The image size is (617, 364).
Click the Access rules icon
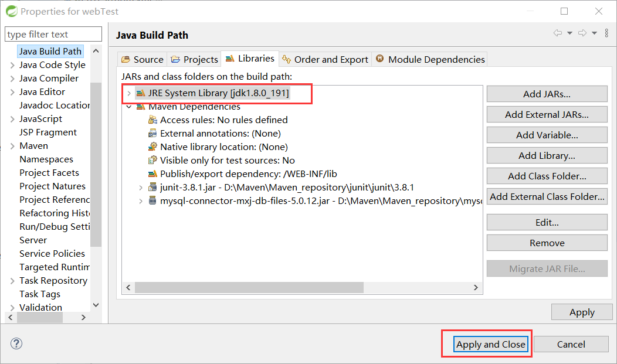point(152,120)
